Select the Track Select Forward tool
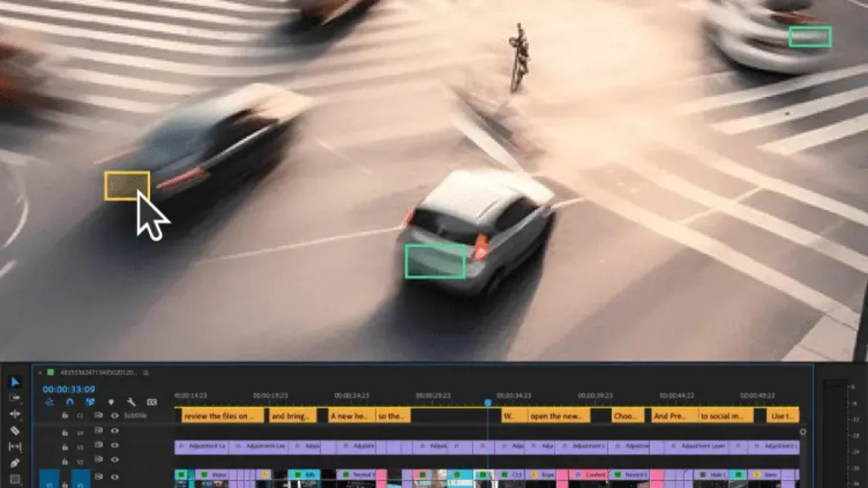This screenshot has height=488, width=868. [15, 399]
